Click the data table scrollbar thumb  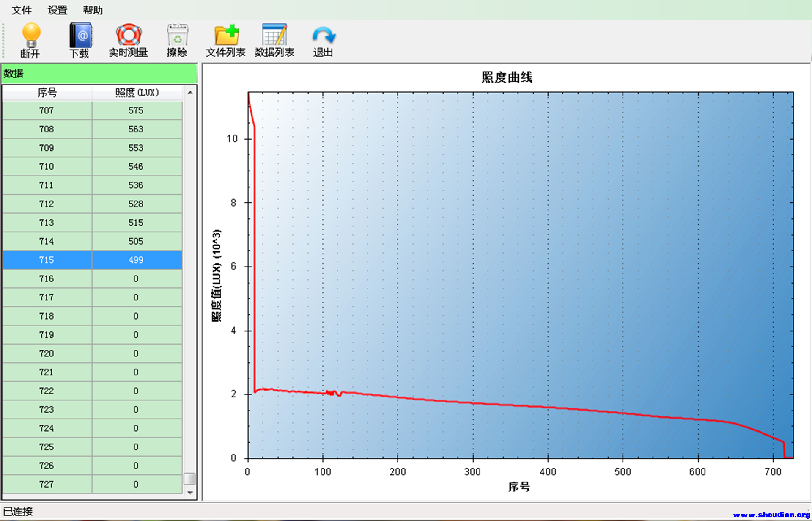pyautogui.click(x=190, y=479)
